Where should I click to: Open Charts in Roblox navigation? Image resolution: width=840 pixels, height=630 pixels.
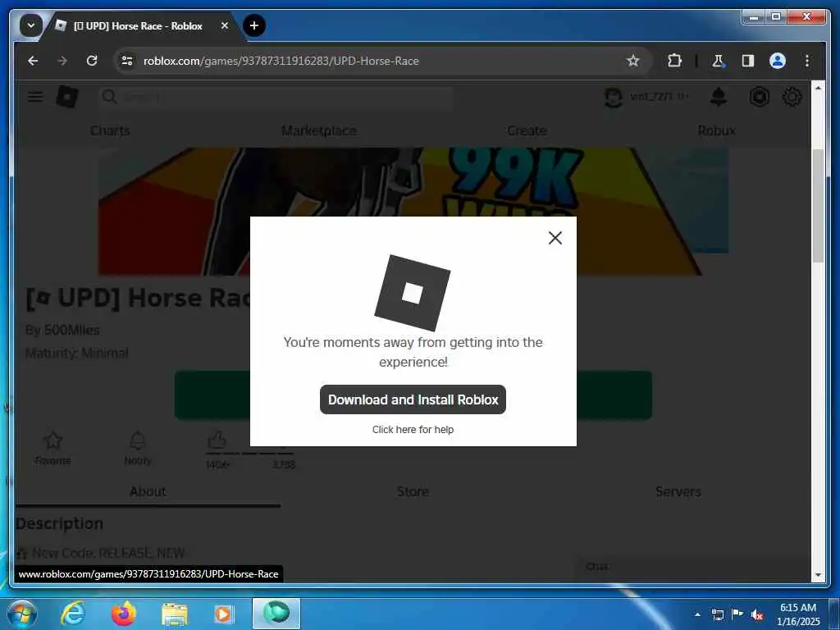pyautogui.click(x=110, y=130)
